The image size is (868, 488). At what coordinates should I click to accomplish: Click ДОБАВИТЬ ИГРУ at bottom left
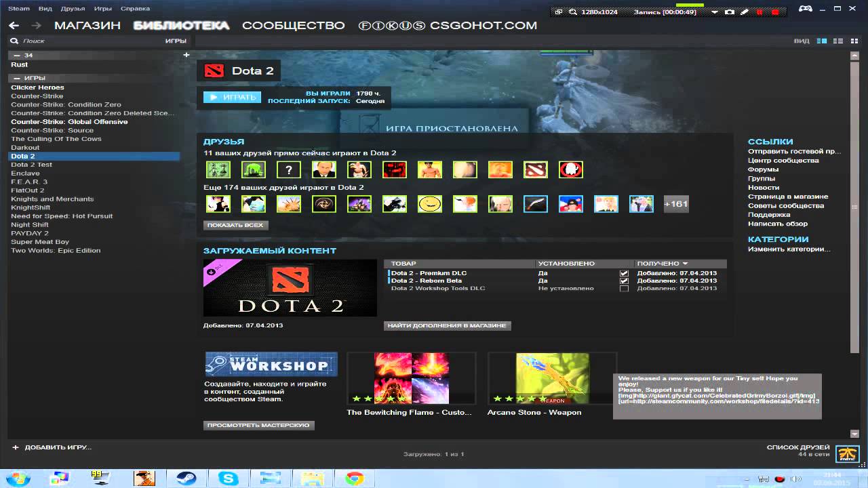[x=52, y=447]
